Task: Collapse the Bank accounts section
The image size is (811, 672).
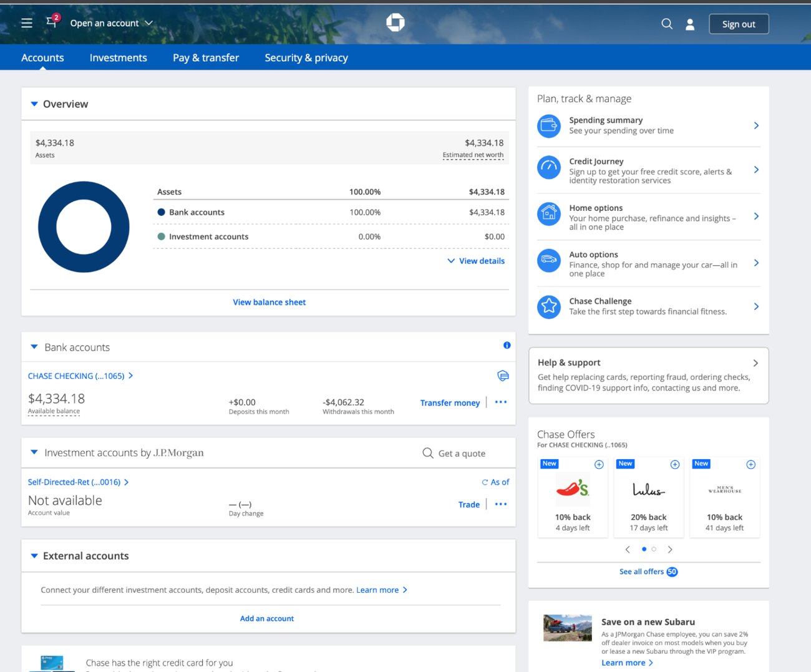Action: point(34,347)
